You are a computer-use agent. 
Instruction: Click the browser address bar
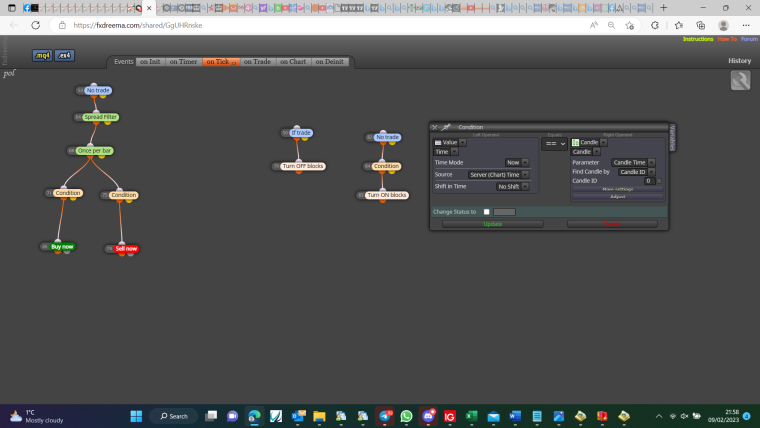pyautogui.click(x=320, y=25)
